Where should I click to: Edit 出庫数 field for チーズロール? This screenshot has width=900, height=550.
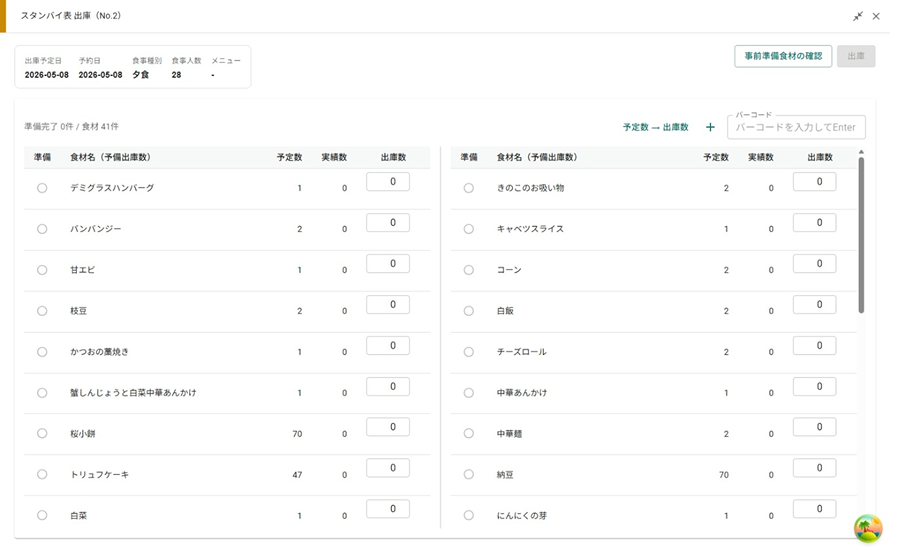pos(814,346)
